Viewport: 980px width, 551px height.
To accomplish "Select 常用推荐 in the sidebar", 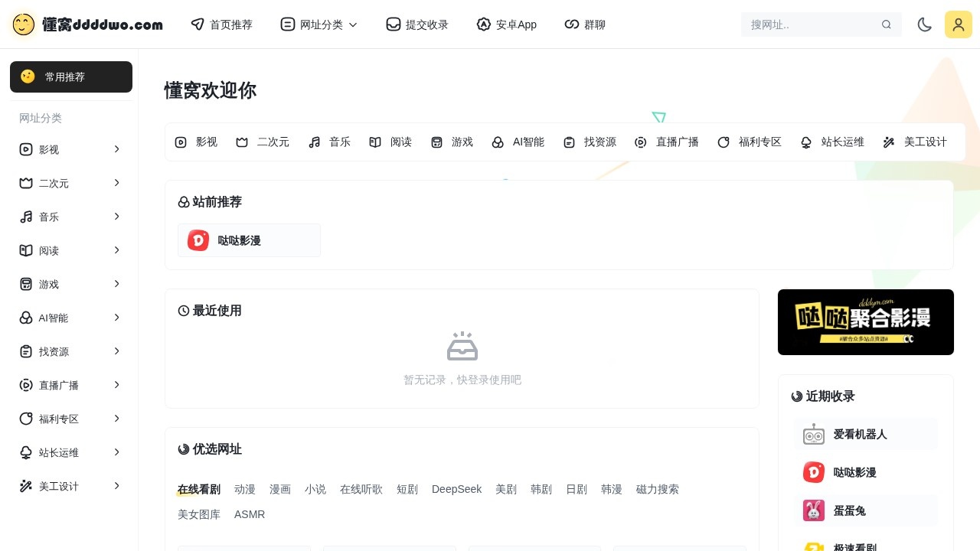I will click(x=71, y=77).
